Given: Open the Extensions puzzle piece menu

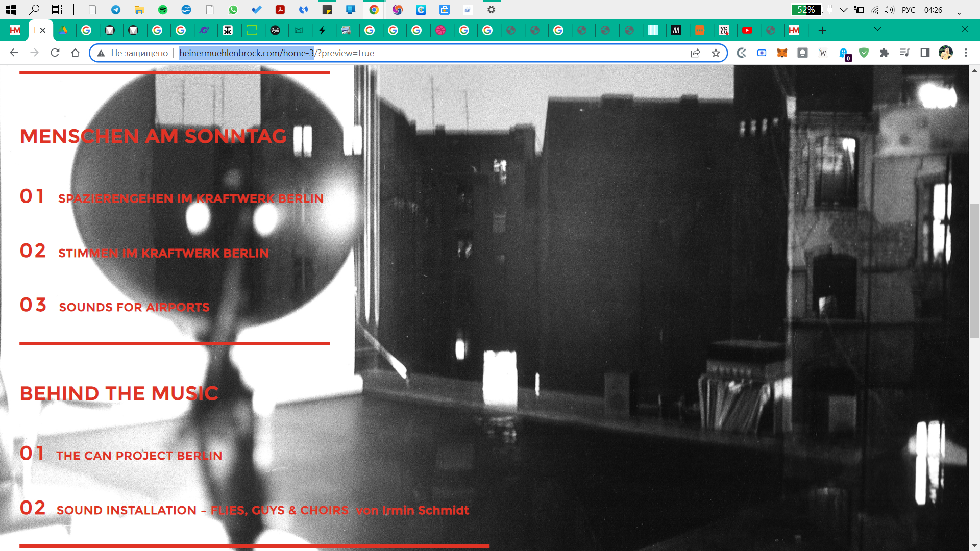Looking at the screenshot, I should 884,53.
